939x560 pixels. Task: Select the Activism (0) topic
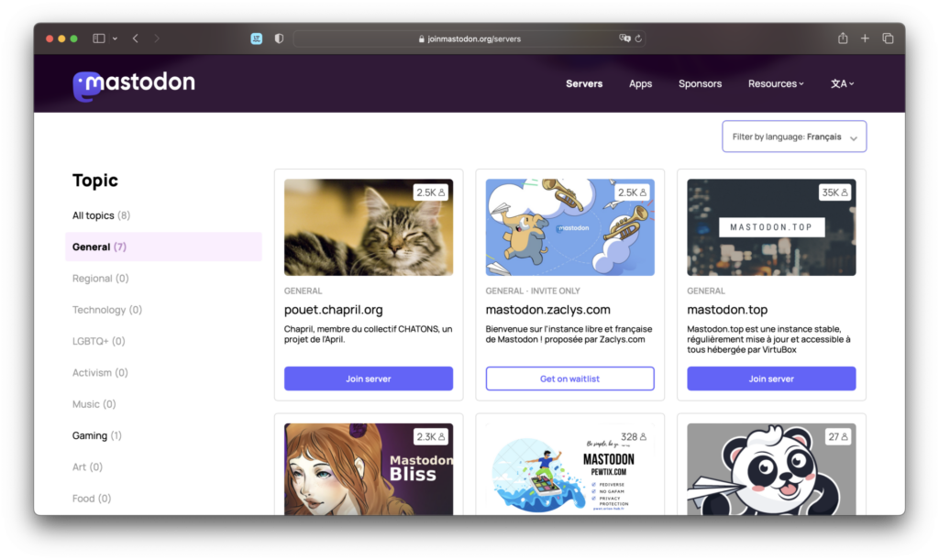100,373
